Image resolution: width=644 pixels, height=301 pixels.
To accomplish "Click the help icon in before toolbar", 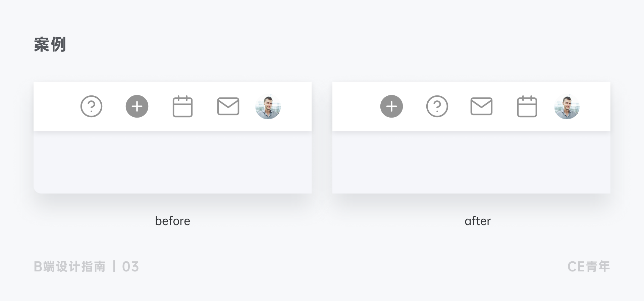I will (91, 106).
